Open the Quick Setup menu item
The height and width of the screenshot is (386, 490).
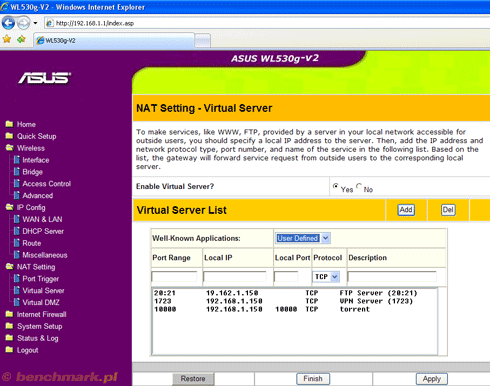[37, 136]
